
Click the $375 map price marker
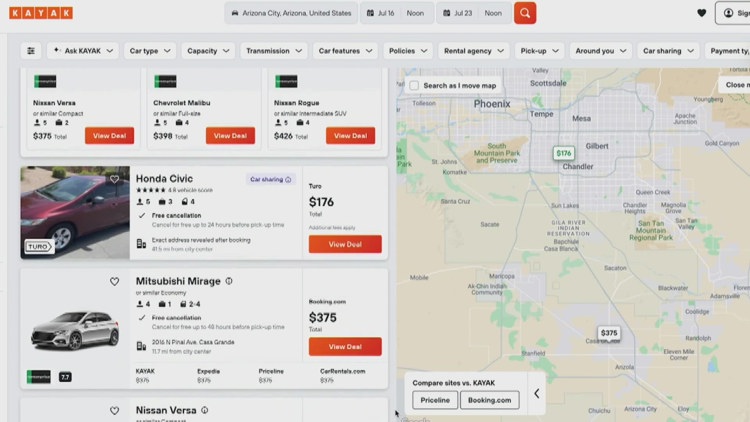click(608, 333)
